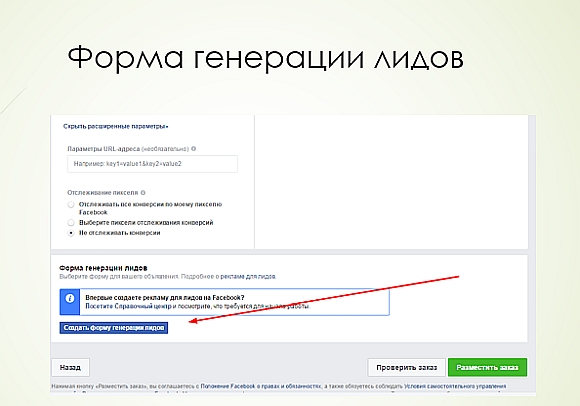Select «Выберите пиксели отслеживания конверсий» option
Screen dimensions: 580x406
point(71,223)
